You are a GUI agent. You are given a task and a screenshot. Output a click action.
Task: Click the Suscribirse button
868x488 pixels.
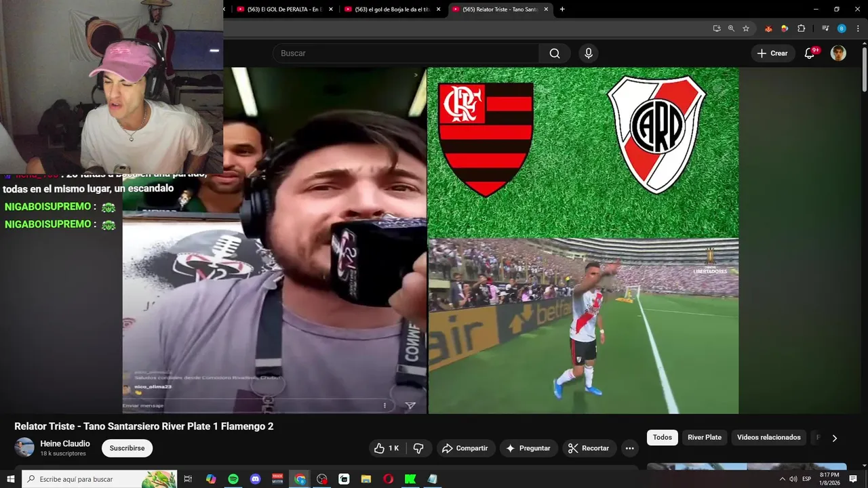tap(127, 448)
